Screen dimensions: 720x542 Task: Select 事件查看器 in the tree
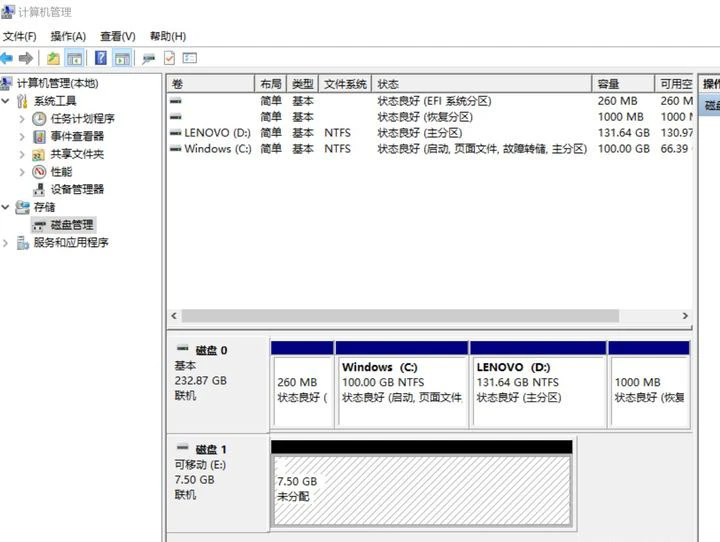point(77,136)
